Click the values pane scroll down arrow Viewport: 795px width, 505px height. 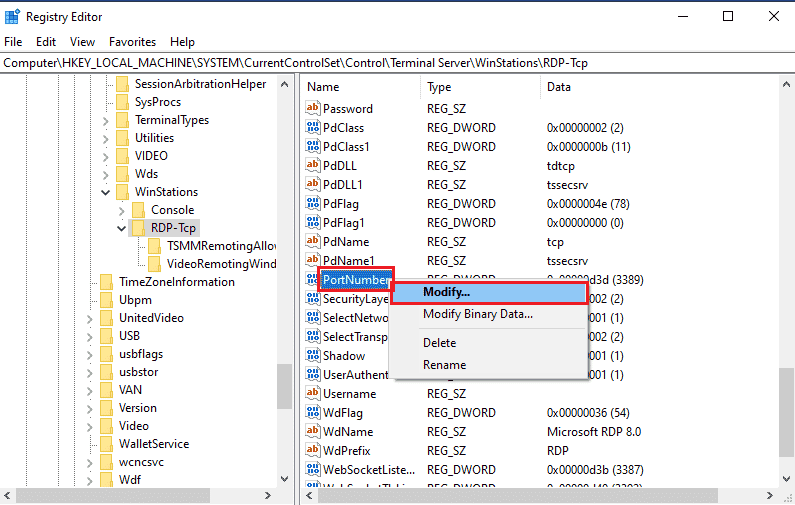point(786,479)
